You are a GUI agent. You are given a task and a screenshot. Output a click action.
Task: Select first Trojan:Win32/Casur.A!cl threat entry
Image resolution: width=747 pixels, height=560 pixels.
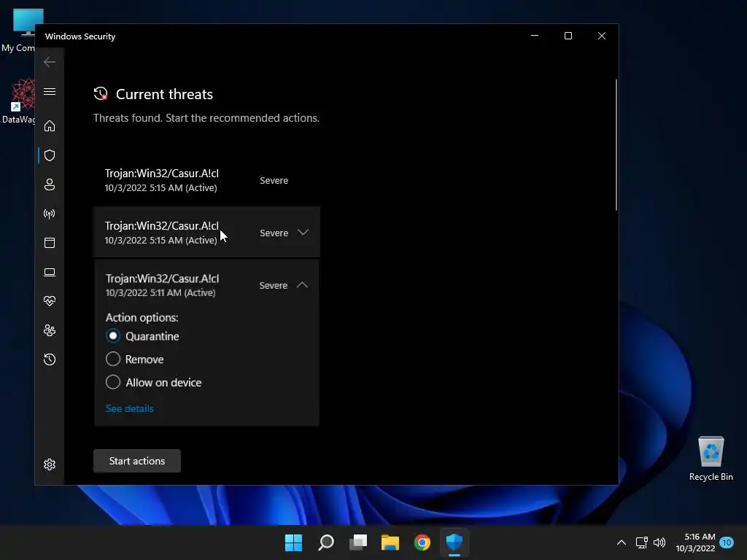point(206,180)
